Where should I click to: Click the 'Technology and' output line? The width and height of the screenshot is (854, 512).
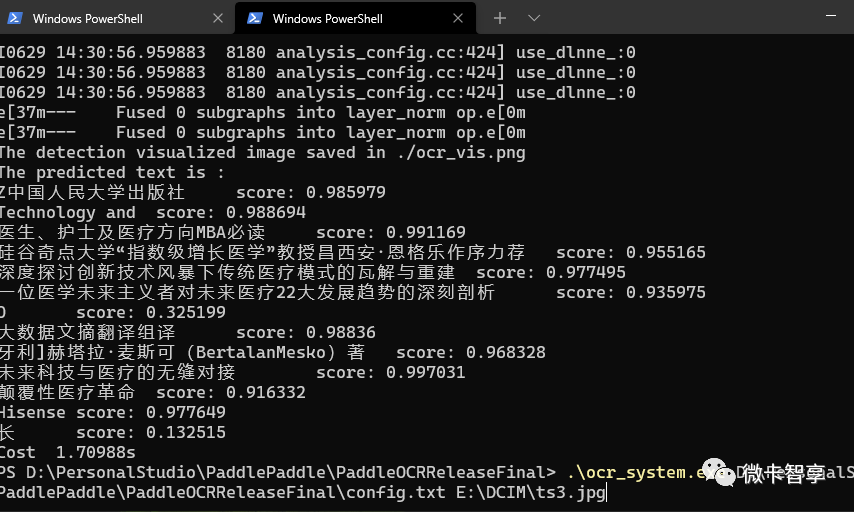click(152, 212)
